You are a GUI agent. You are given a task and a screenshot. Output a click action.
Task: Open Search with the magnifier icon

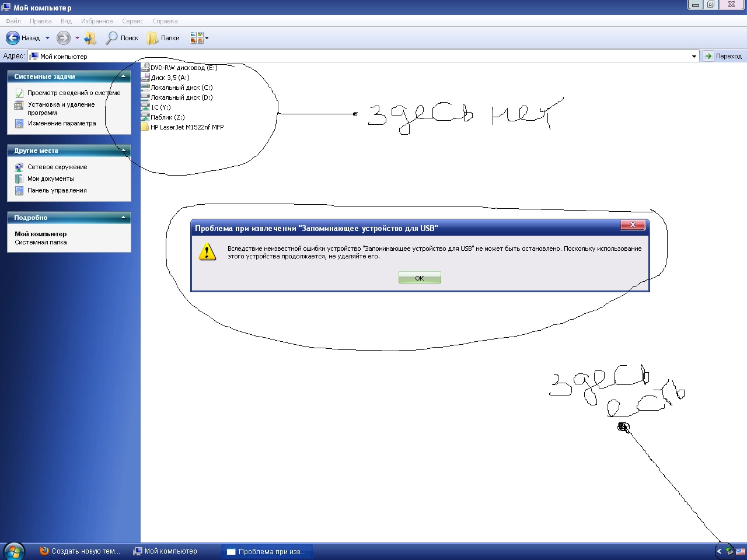click(x=111, y=38)
